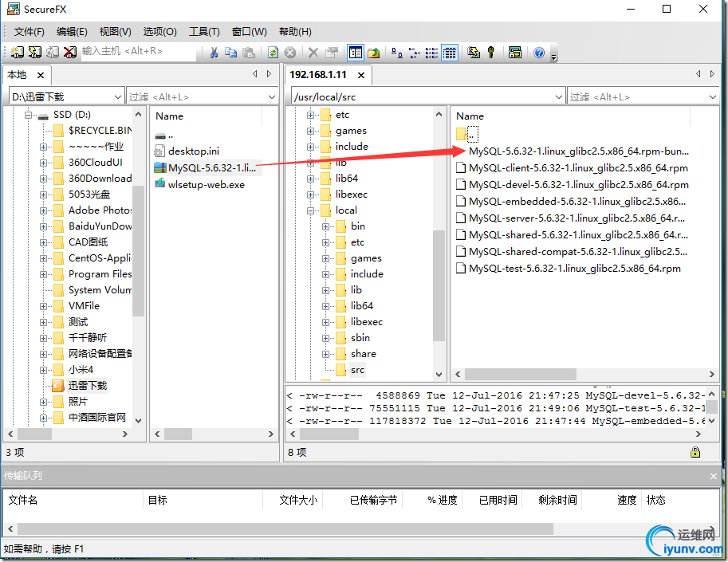Click the Disconnect icon with red X
The image size is (728, 562).
coord(70,53)
